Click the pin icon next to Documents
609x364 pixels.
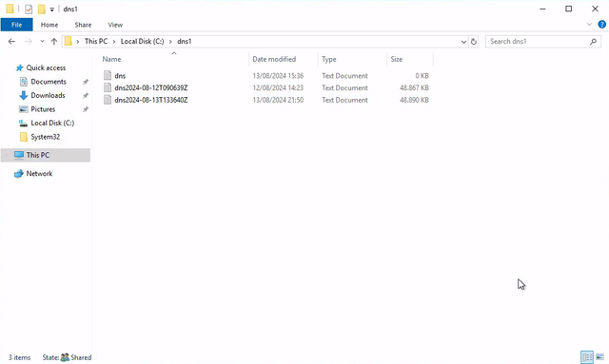coord(86,82)
